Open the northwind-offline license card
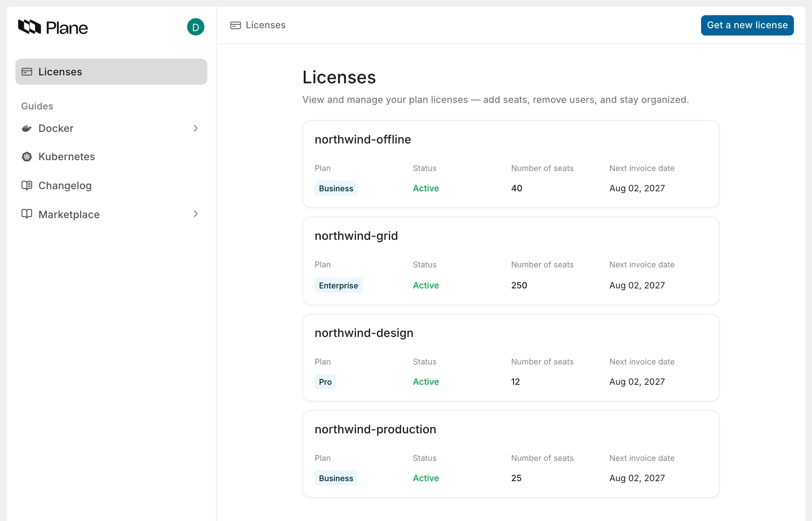812x521 pixels. pyautogui.click(x=511, y=164)
